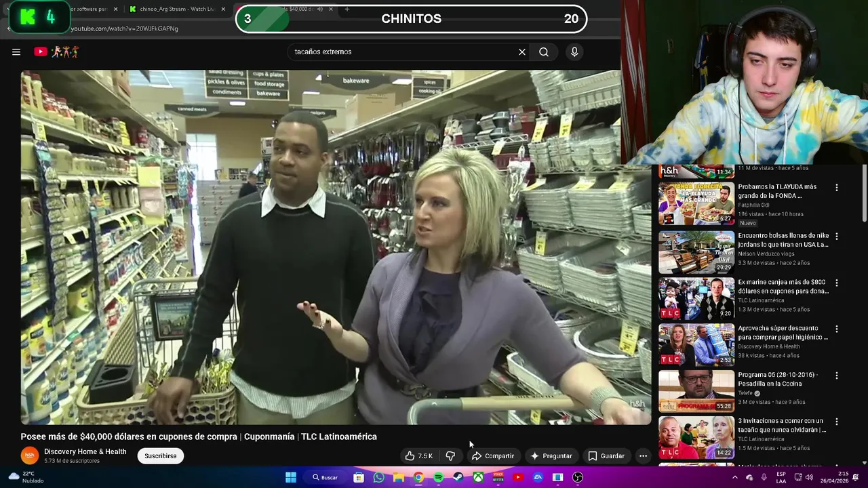The width and height of the screenshot is (868, 488).
Task: Open Voice Meeter from the taskbar
Action: 498,477
